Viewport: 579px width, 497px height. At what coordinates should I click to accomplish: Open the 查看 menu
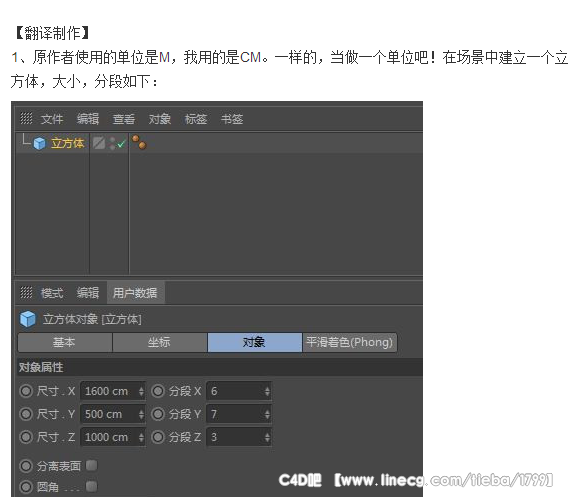(x=124, y=119)
